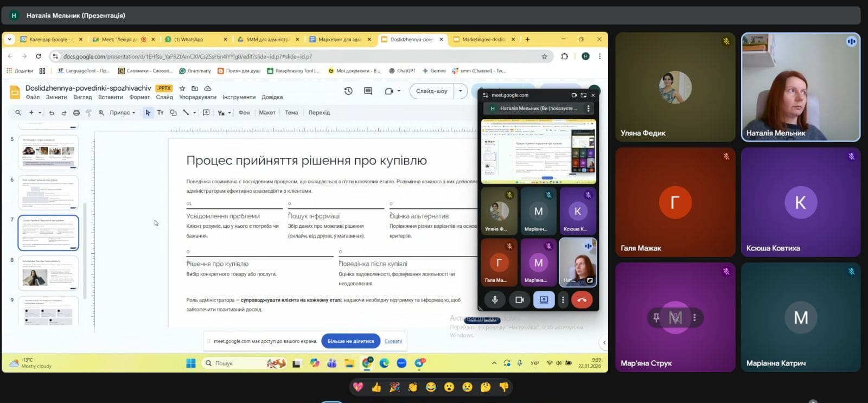Image resolution: width=868 pixels, height=403 pixels.
Task: Toggle screen sharing in Meet popup
Action: pos(544,299)
